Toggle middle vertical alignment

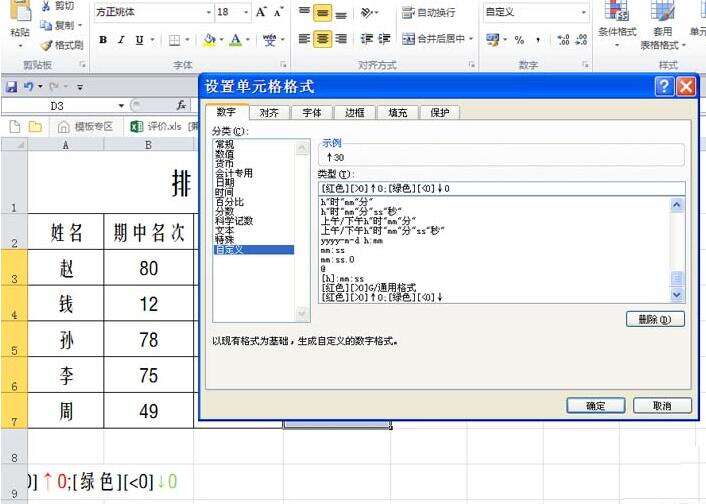(323, 13)
